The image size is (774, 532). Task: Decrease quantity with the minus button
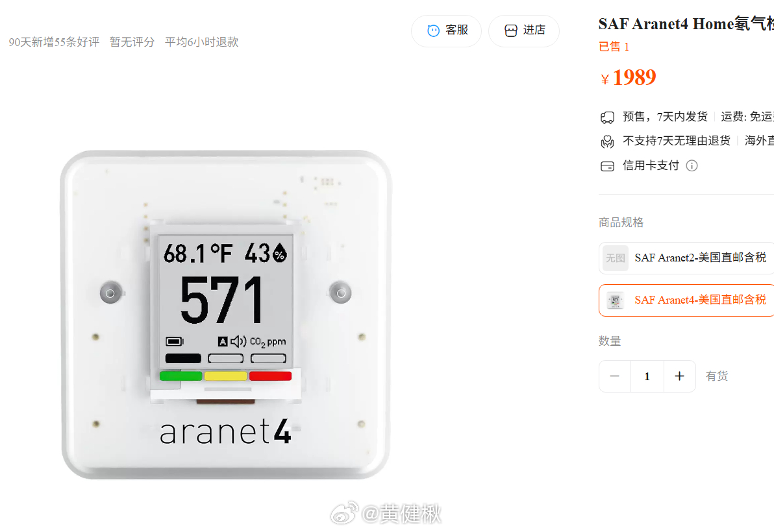(x=614, y=376)
